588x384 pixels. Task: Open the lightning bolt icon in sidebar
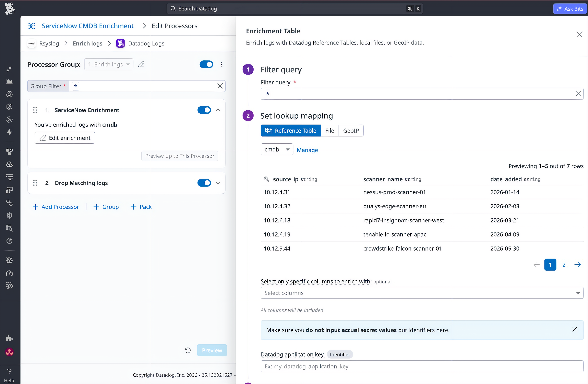(x=9, y=132)
